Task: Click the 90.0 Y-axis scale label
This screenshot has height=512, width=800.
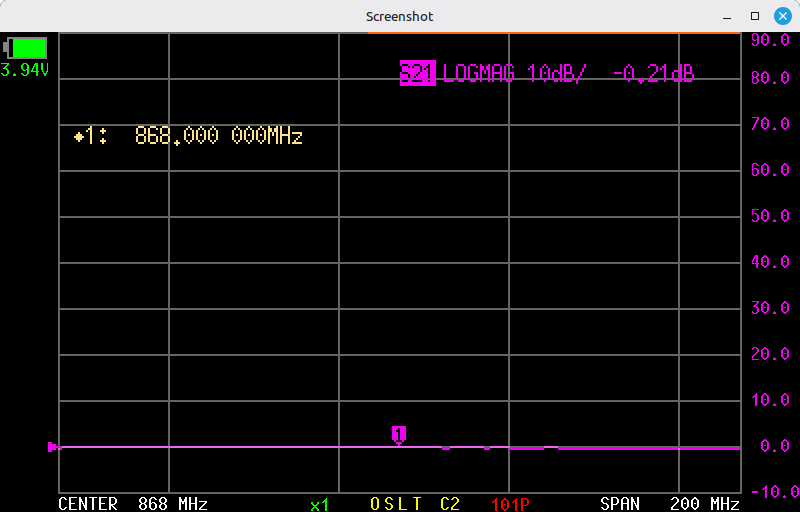Action: [x=770, y=40]
